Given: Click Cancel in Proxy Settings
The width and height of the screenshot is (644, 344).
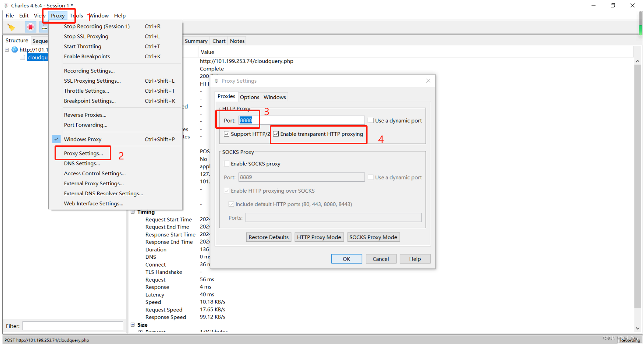Looking at the screenshot, I should 381,259.
